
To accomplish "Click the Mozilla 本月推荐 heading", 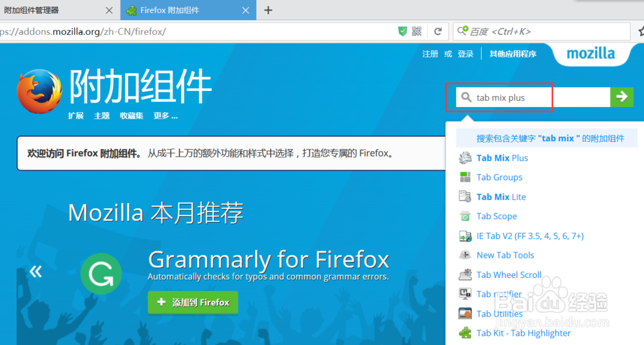I will point(156,213).
